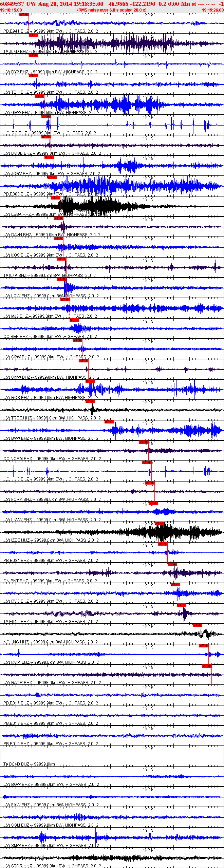The width and height of the screenshot is (224, 868).
Task: Select the red pick marker on CC.NORM trace
Action: 144,442
